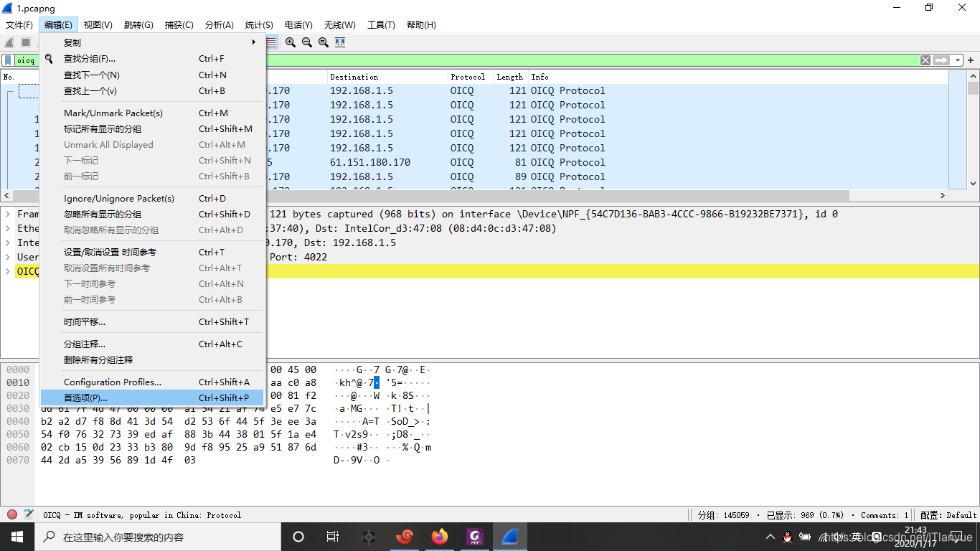
Task: Choose 查找分组(F)... from menu
Action: tap(153, 59)
